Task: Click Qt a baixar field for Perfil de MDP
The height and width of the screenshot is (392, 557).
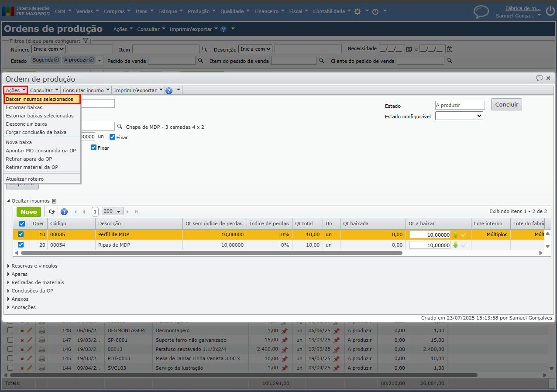Action: tap(430, 234)
